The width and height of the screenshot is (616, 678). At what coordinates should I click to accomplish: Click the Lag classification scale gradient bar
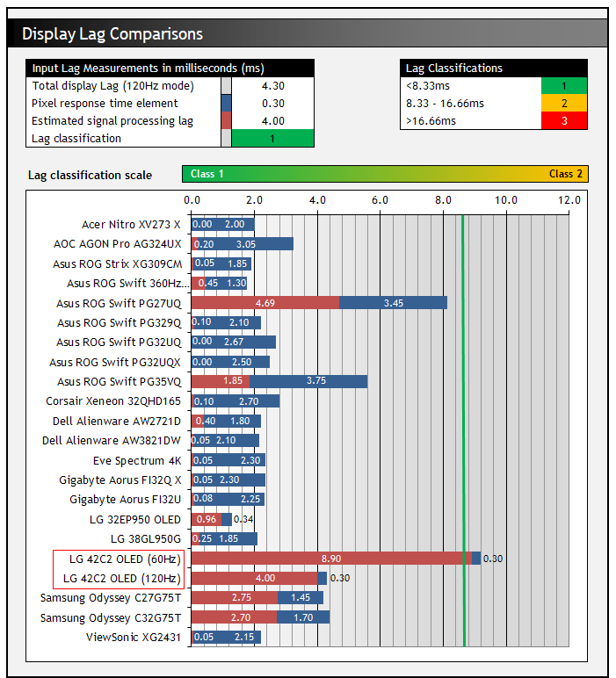(x=385, y=174)
